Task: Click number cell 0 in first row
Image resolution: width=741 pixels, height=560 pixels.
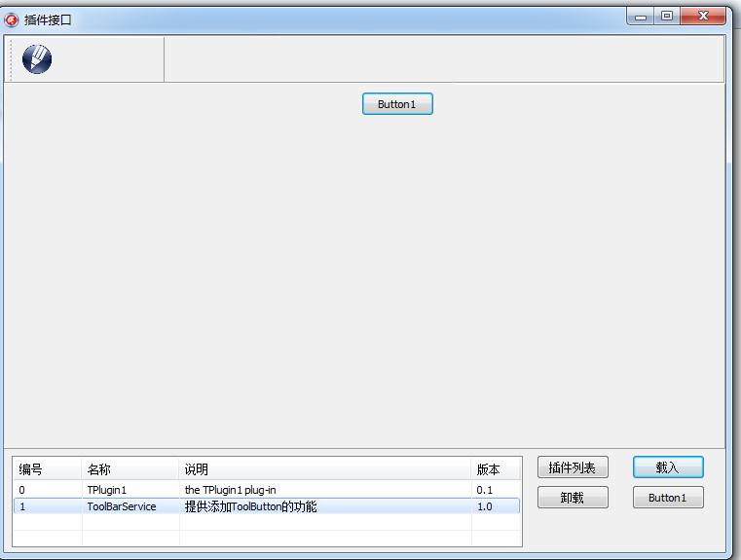Action: (21, 490)
